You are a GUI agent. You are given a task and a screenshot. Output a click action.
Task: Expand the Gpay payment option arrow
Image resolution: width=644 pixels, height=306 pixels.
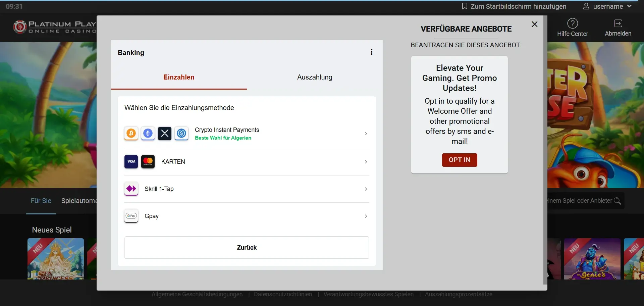coord(366,216)
